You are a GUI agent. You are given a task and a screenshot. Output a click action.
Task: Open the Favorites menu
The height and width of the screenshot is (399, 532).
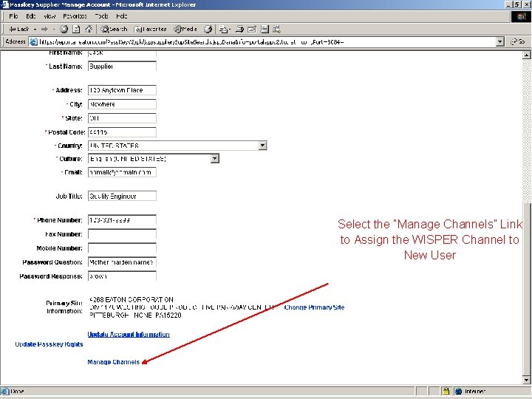click(x=75, y=16)
